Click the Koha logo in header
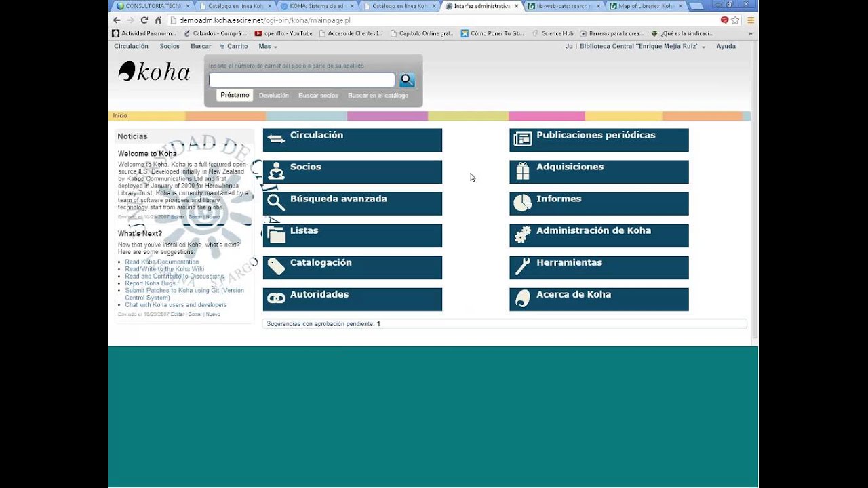 point(154,71)
